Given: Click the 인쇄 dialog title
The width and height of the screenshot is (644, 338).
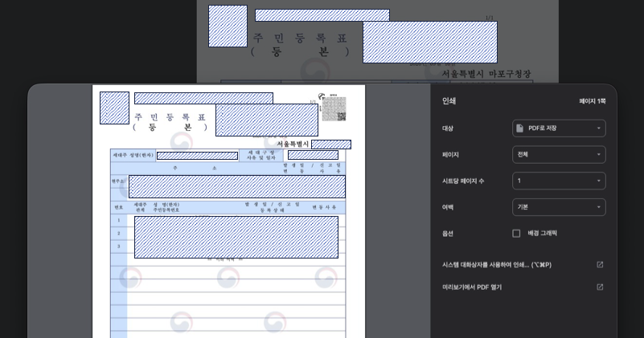Looking at the screenshot, I should pyautogui.click(x=449, y=101).
